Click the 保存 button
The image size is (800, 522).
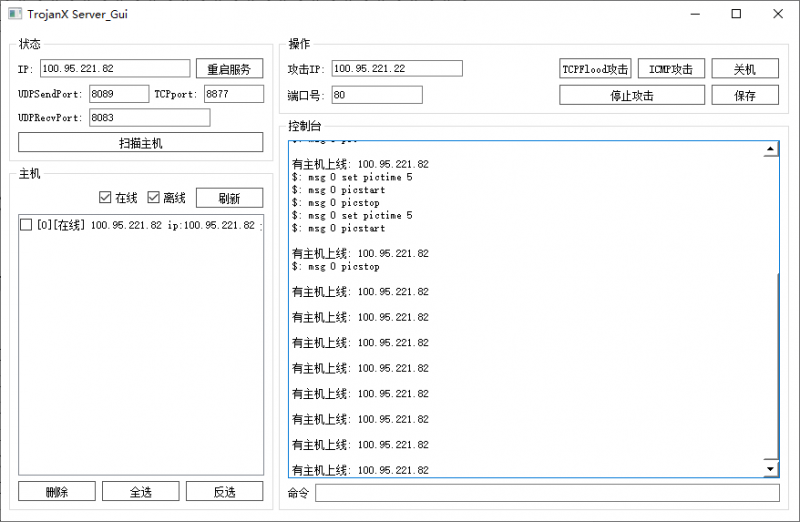[745, 95]
